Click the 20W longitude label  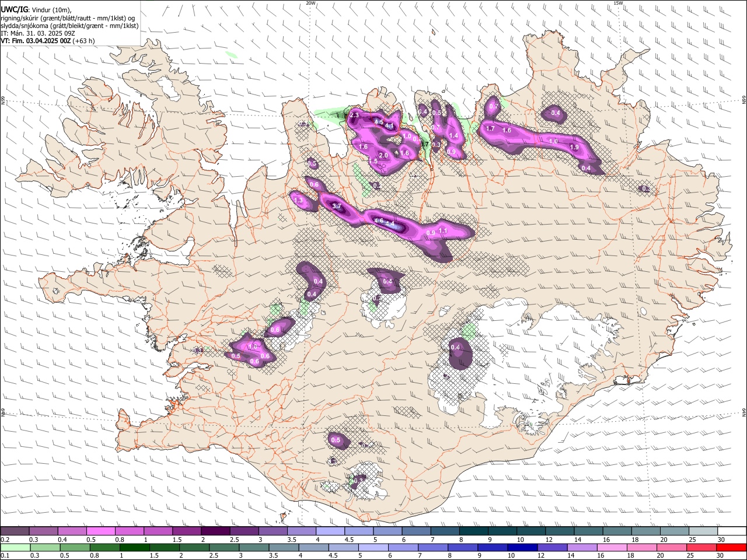tap(310, 3)
